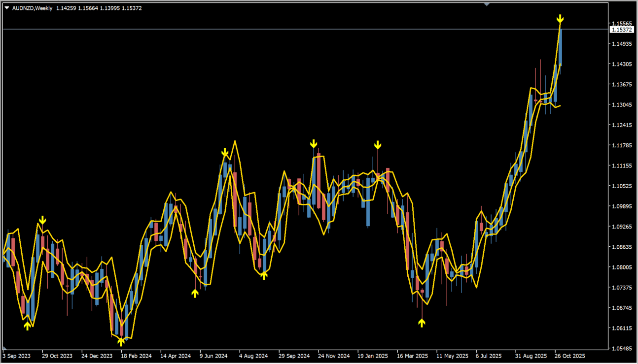Click the leftmost up arrow signal on chart
Viewport: 638px width, 364px height.
tap(28, 325)
